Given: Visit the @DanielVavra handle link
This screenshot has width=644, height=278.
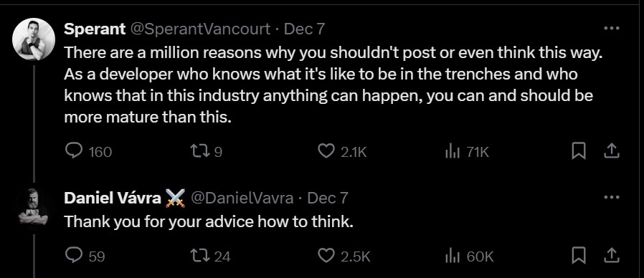Looking at the screenshot, I should (x=242, y=198).
